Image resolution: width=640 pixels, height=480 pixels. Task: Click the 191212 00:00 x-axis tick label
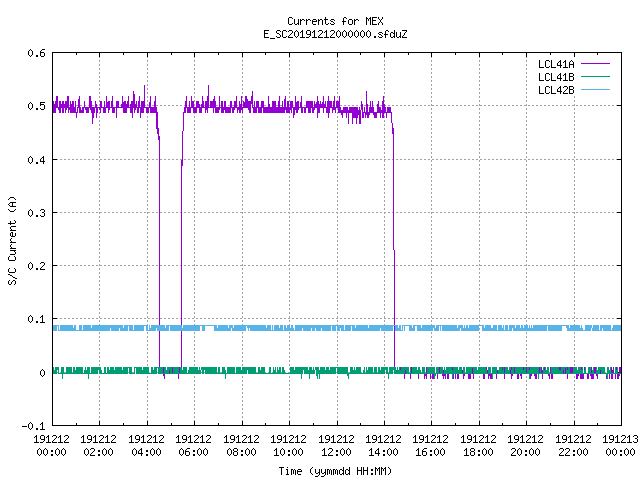51,446
